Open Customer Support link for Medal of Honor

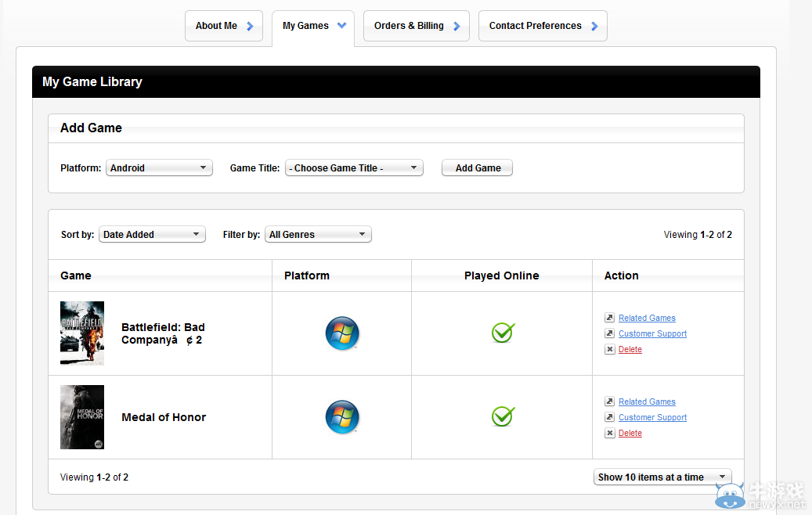tap(652, 418)
